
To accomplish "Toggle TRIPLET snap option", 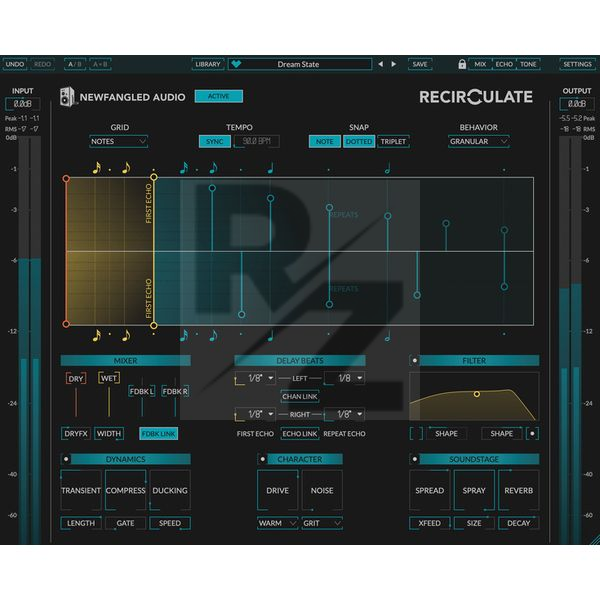I will pyautogui.click(x=393, y=141).
